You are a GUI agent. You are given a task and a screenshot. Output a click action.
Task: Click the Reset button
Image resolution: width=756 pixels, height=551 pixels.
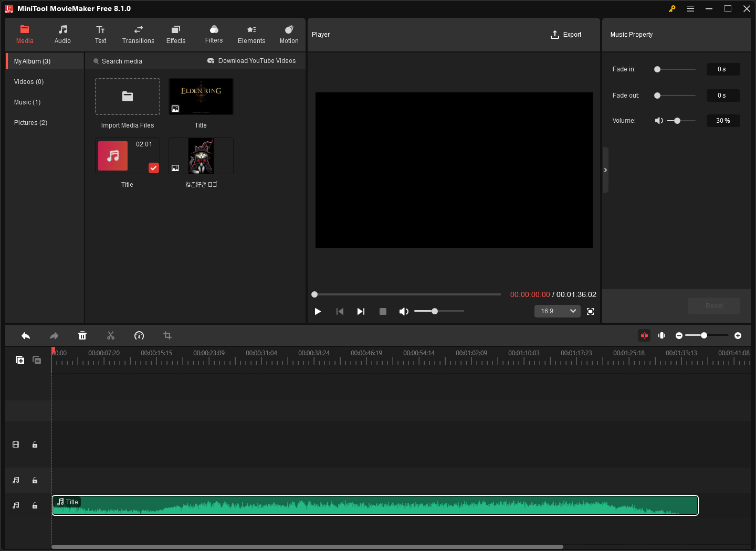(714, 306)
